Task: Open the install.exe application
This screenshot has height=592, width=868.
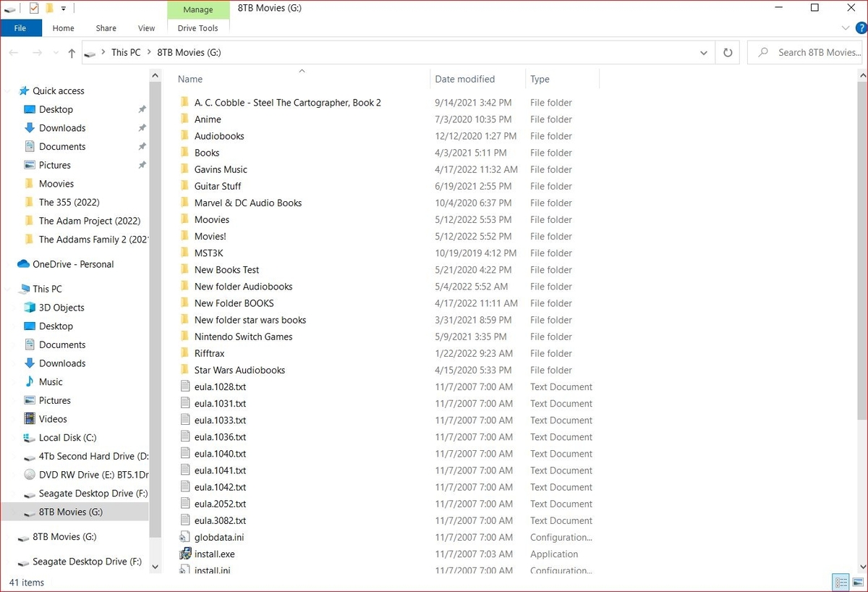Action: 214,554
